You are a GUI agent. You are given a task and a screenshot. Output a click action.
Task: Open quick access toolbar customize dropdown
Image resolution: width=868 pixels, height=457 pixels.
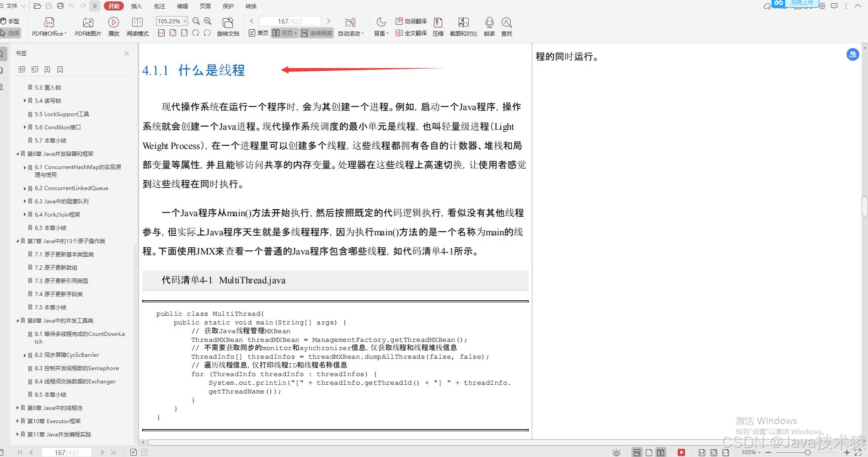95,6
